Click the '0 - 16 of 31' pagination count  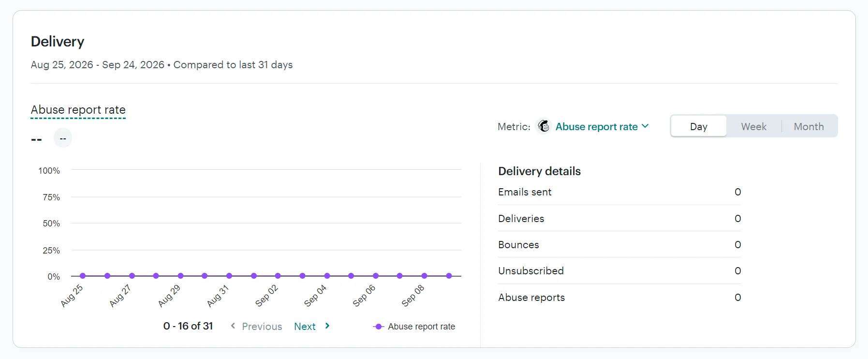pyautogui.click(x=188, y=326)
